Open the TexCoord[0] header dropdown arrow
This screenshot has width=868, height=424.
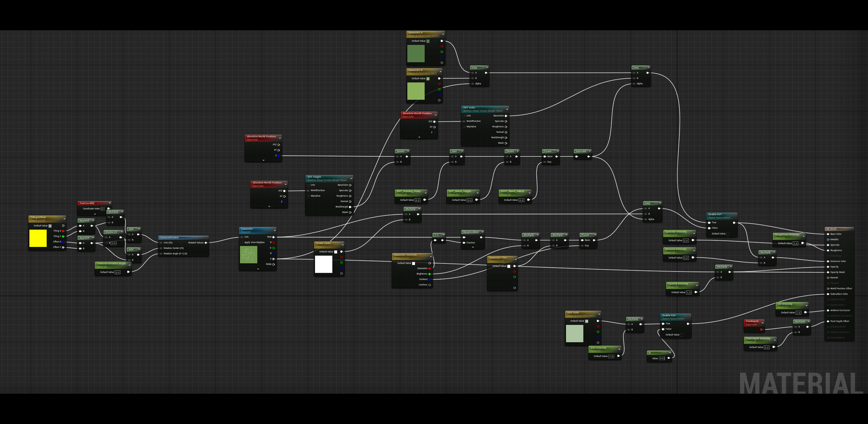[109, 203]
